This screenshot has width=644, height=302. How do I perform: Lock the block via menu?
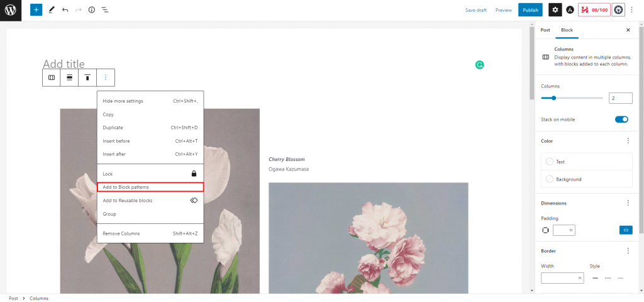click(150, 174)
